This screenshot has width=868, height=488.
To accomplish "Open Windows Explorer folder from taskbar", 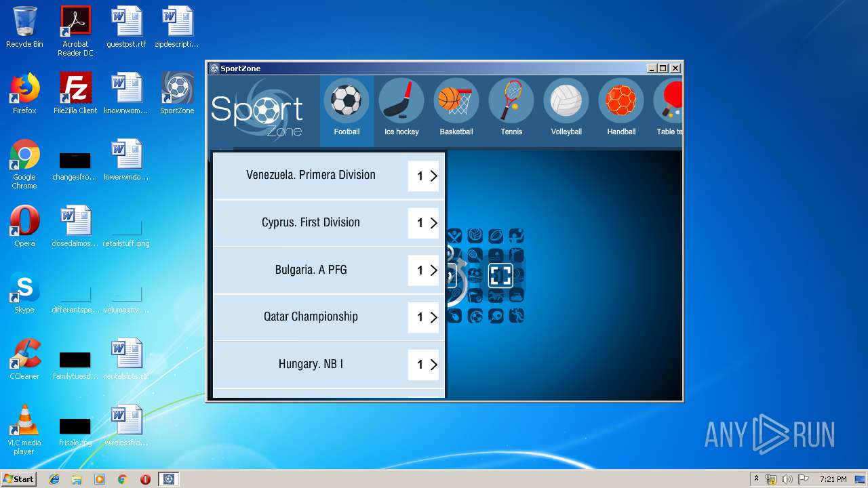I will pos(77,479).
